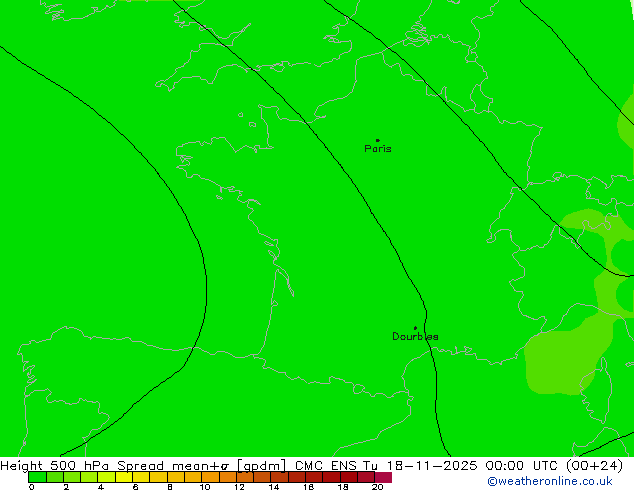This screenshot has height=490, width=634.
Task: Click the '(00+24)' forecast offset text
Action: [x=594, y=466]
